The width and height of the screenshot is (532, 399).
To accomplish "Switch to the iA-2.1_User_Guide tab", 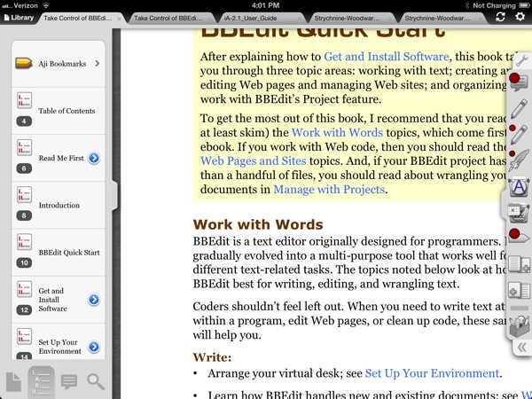I will point(250,18).
